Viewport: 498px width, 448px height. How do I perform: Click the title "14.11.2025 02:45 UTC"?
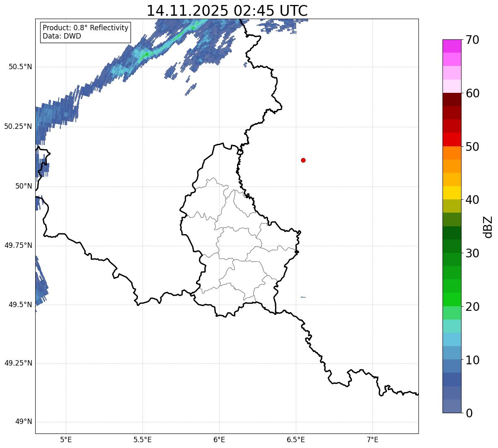[227, 11]
